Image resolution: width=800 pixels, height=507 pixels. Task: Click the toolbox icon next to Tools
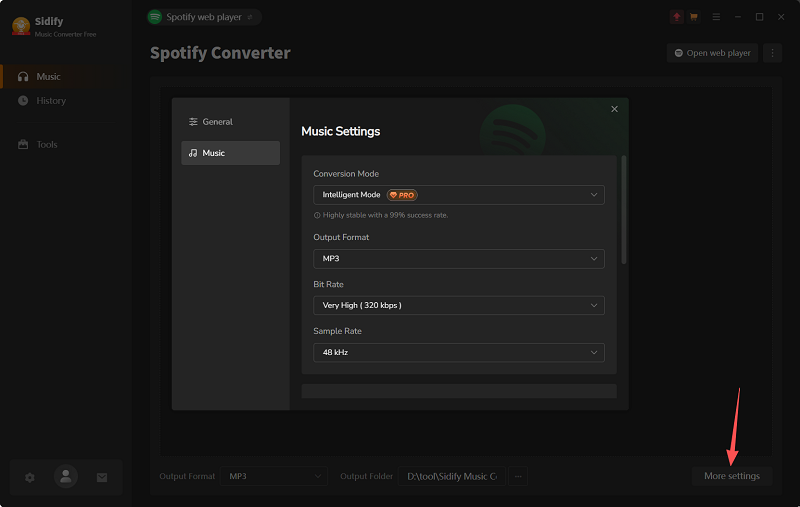tap(23, 144)
